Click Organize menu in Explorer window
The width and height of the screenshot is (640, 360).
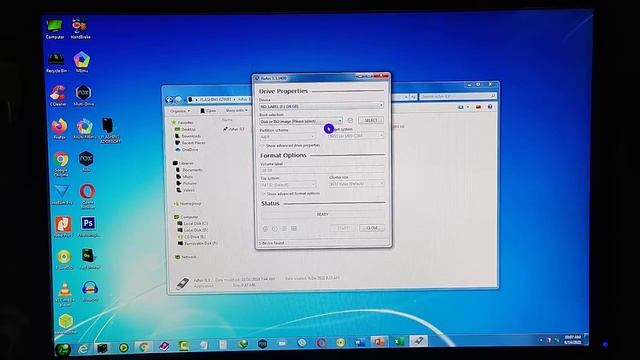[x=180, y=111]
